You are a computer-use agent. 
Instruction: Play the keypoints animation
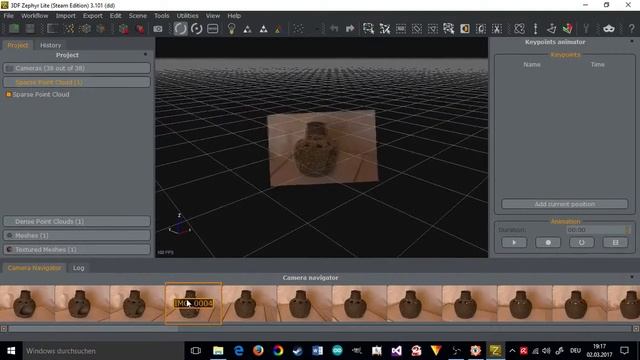[514, 242]
